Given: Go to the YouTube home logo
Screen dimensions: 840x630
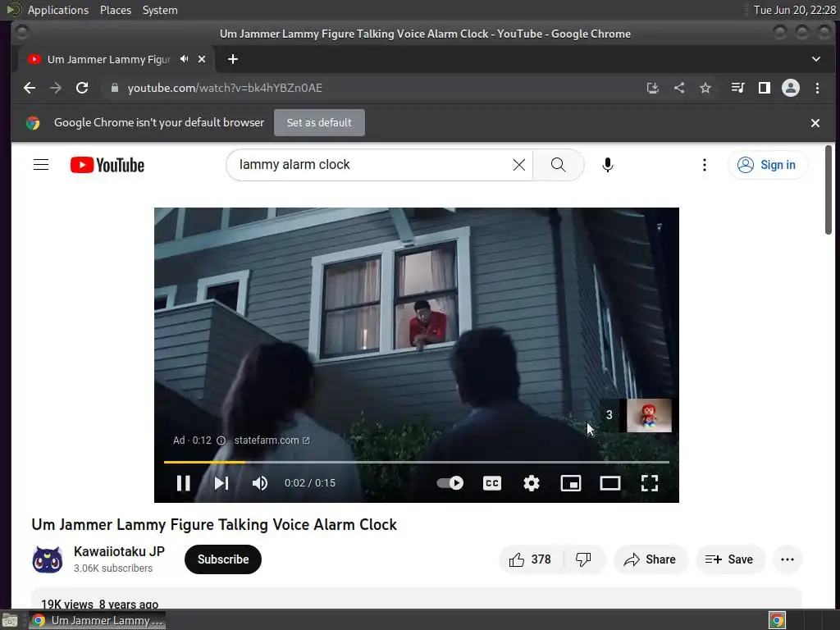Looking at the screenshot, I should point(107,165).
